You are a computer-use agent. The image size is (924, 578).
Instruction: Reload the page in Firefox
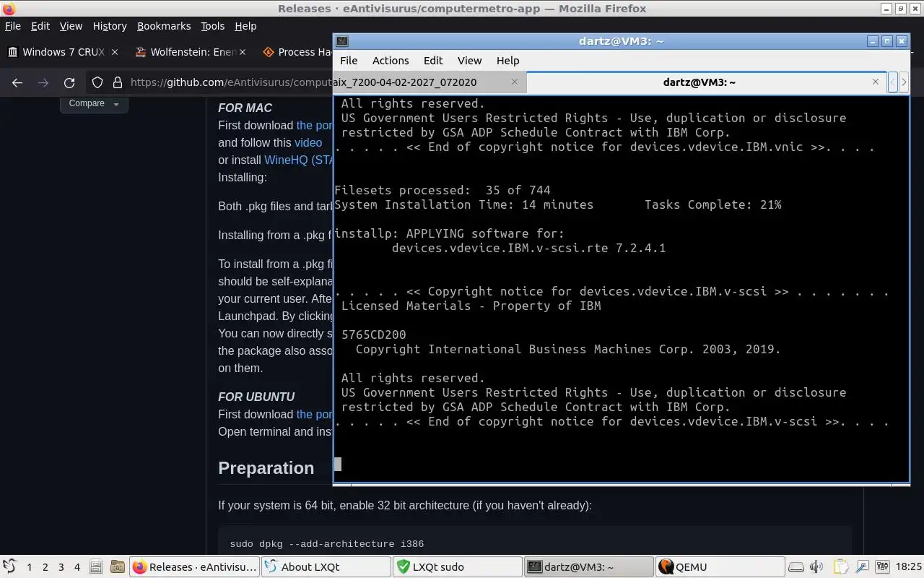click(69, 83)
